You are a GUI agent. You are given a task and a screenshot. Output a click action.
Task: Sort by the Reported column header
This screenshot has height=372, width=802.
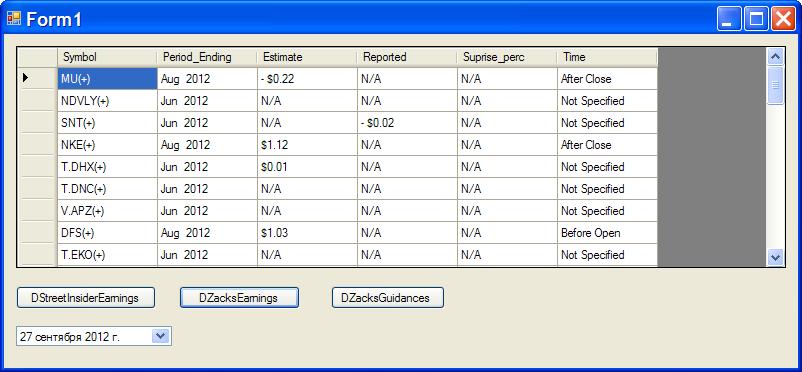407,57
